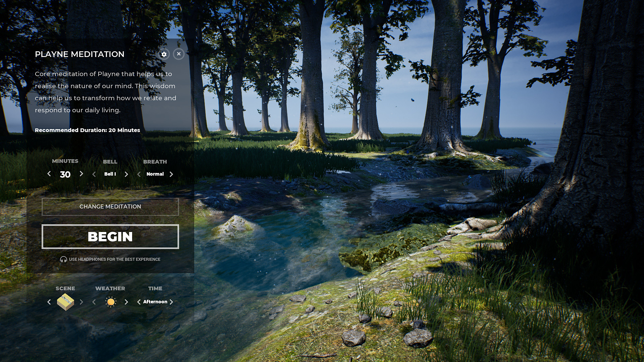
Task: Decrease the meditation minutes from 30
Action: point(49,174)
